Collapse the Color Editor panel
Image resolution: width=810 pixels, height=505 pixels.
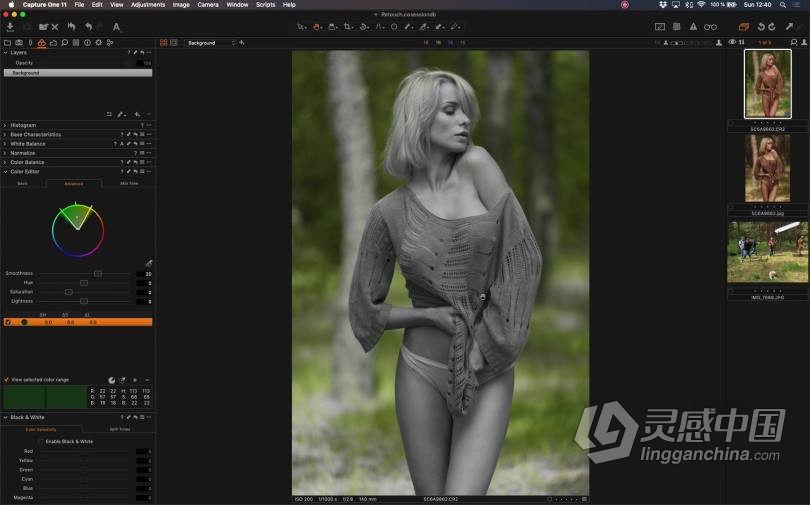pyautogui.click(x=5, y=172)
